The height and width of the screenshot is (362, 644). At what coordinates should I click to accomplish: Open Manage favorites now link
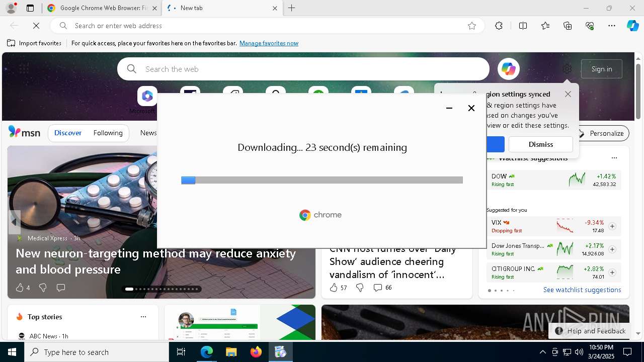pyautogui.click(x=269, y=43)
